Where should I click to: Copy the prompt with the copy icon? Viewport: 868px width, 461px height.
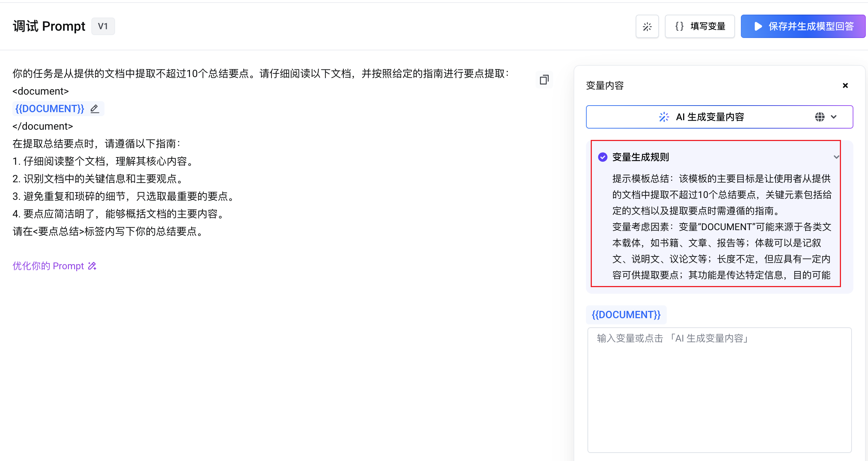544,80
